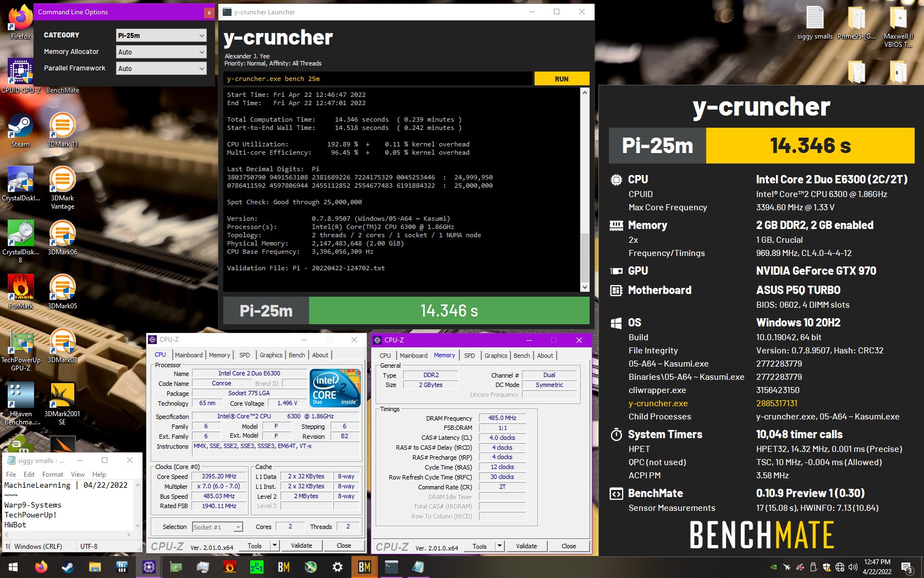
Task: Open the Socket #1 selection dropdown in CPU-Z
Action: tap(217, 527)
